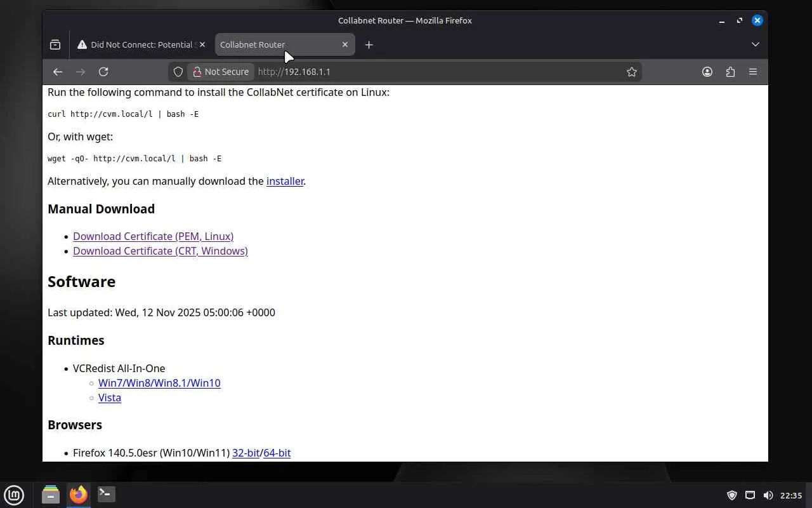Reload the current Collabnet Router page
Image resolution: width=812 pixels, height=508 pixels.
[103, 72]
